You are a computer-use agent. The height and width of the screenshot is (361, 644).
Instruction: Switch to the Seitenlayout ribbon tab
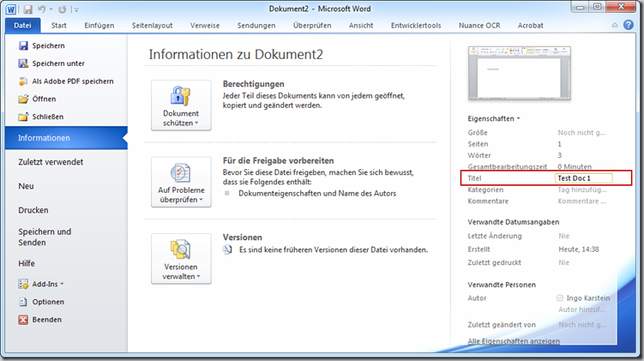point(152,26)
